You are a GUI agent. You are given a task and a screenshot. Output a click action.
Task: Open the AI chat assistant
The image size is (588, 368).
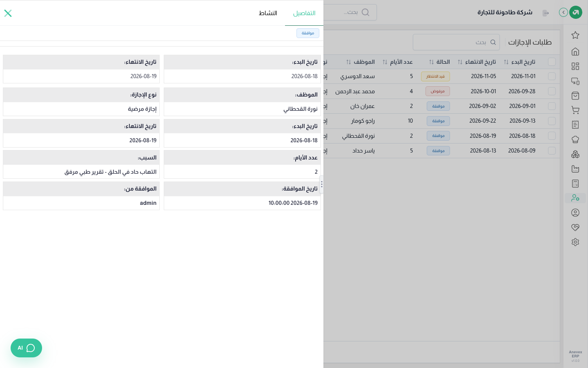click(x=26, y=348)
